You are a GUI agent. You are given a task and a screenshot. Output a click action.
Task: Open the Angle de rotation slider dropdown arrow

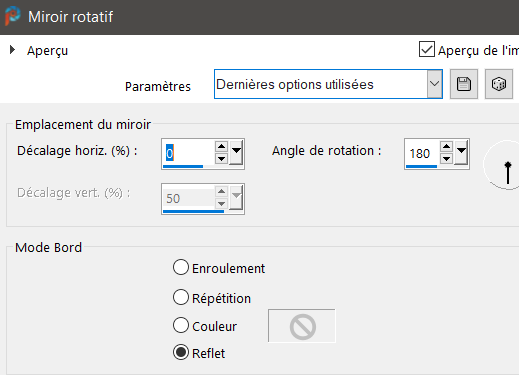[x=461, y=152]
